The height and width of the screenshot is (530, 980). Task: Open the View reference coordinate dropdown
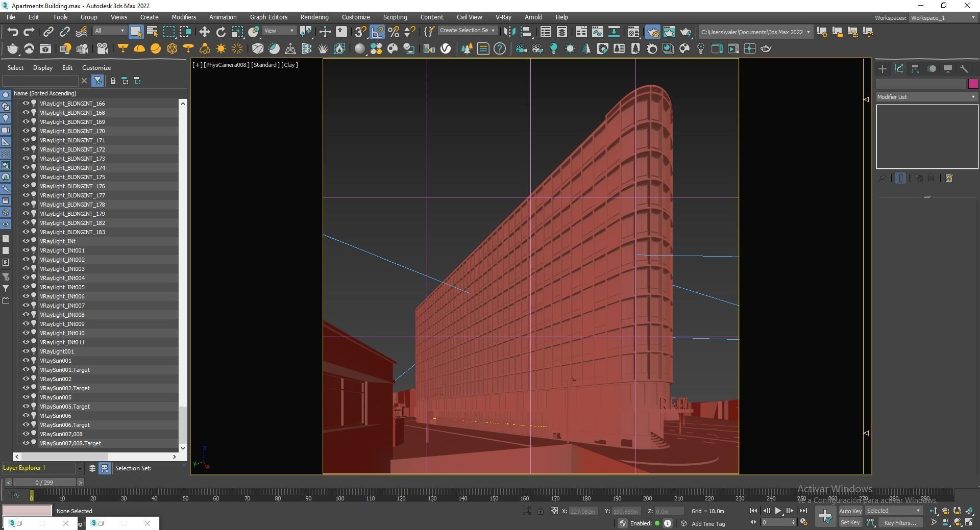[279, 31]
